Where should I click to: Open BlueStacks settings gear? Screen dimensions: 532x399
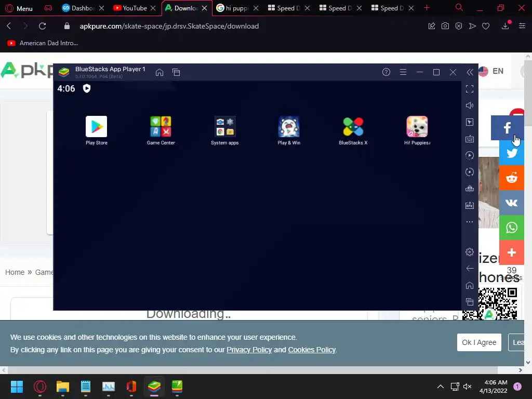pos(470,252)
